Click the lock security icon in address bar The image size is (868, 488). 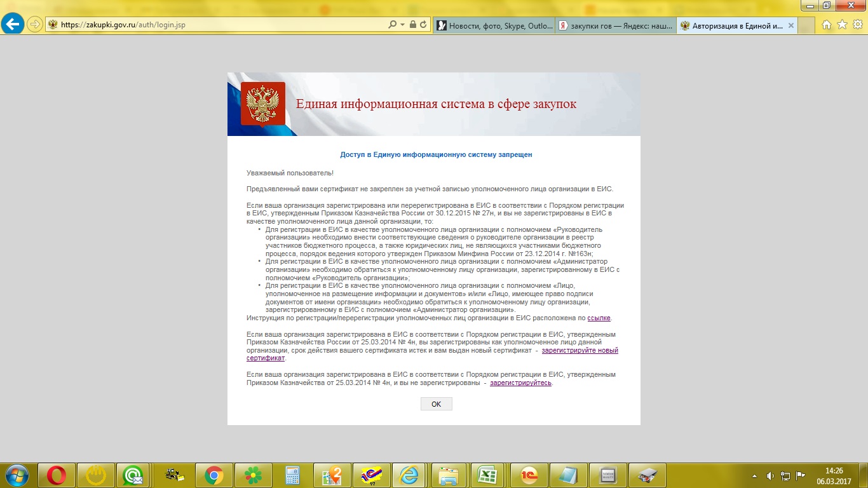[x=413, y=25]
